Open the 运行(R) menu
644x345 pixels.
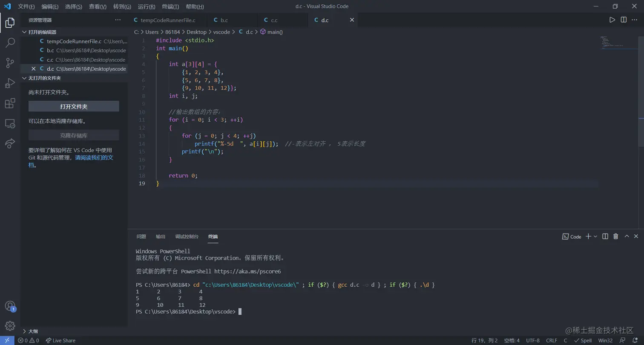coord(147,6)
